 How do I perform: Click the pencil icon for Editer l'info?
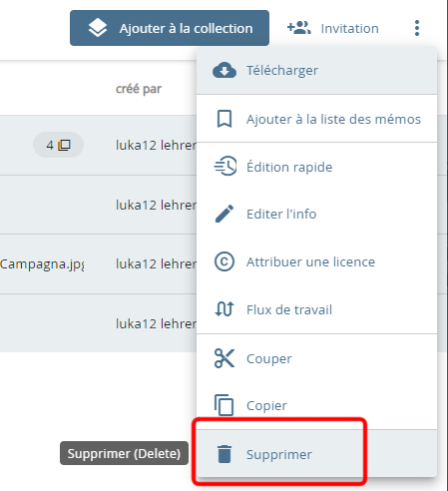[x=224, y=214]
